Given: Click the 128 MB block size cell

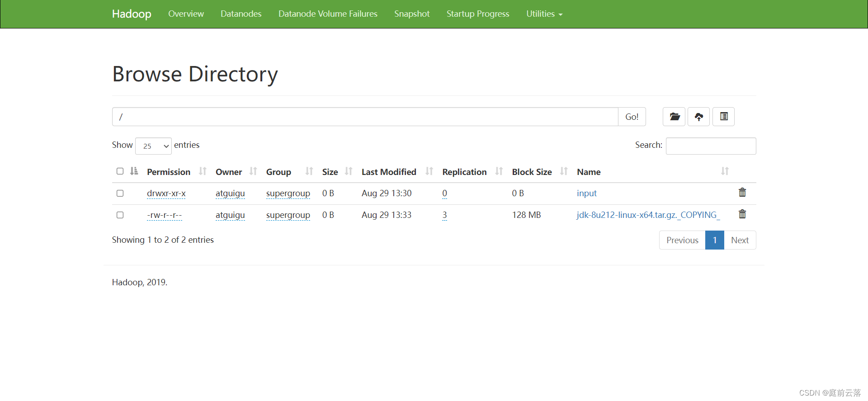Looking at the screenshot, I should [x=527, y=215].
